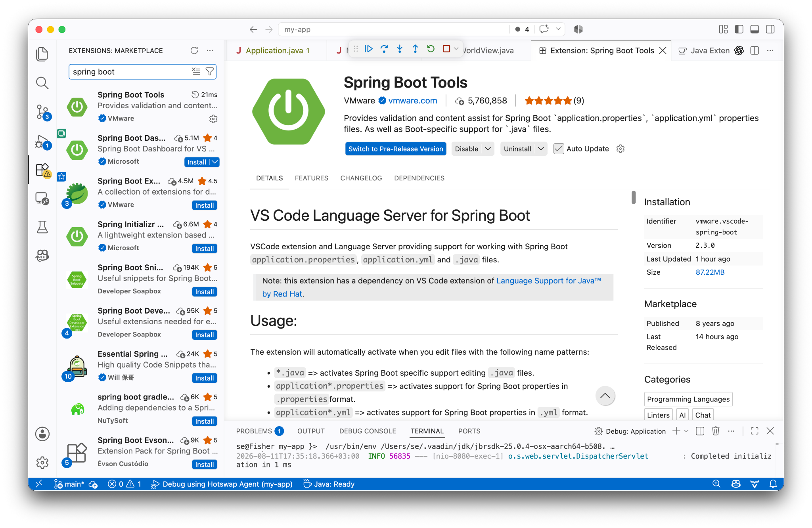This screenshot has height=528, width=812.
Task: Open the vmware.com publisher link
Action: [x=413, y=101]
